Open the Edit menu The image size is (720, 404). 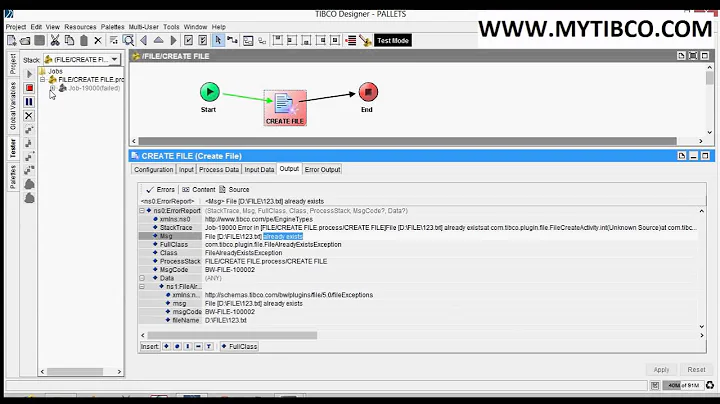tap(36, 27)
